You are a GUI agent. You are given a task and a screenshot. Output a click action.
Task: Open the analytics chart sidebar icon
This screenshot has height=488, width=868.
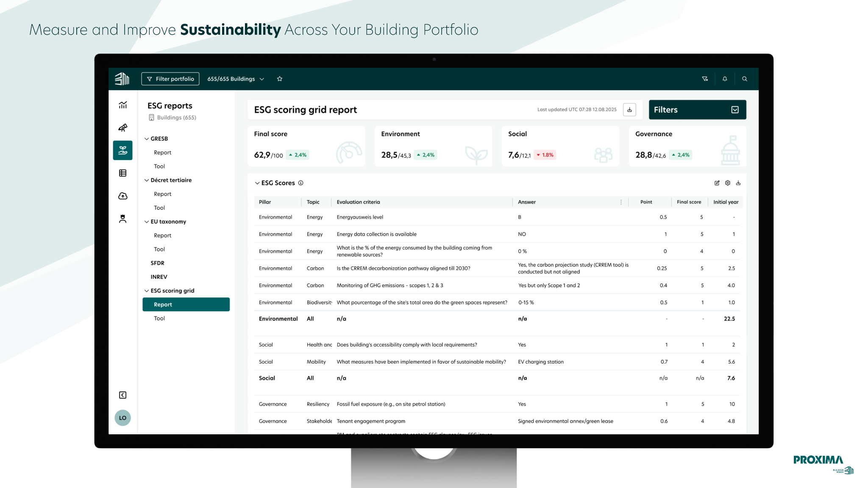click(x=123, y=105)
